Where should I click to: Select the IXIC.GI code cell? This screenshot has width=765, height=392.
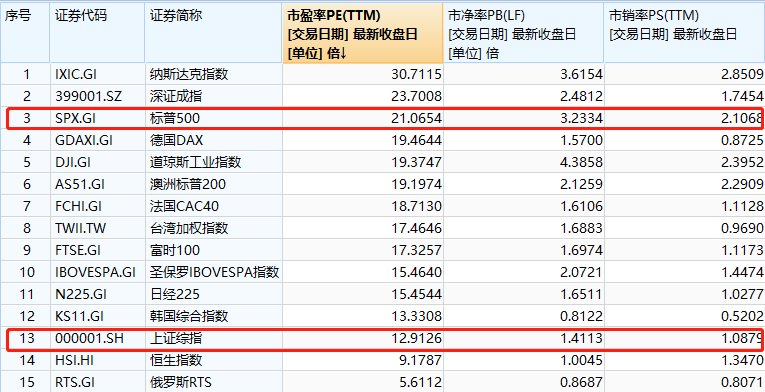coord(97,74)
